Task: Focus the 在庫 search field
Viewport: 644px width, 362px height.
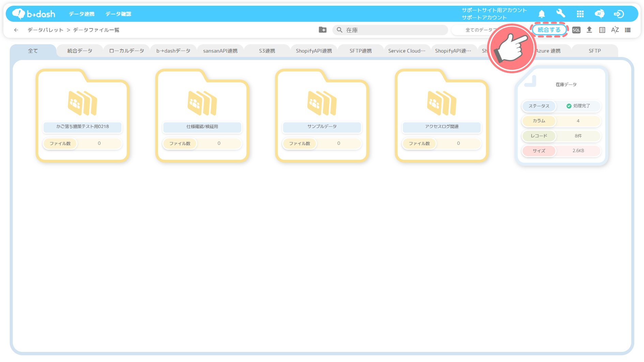Action: [x=390, y=30]
